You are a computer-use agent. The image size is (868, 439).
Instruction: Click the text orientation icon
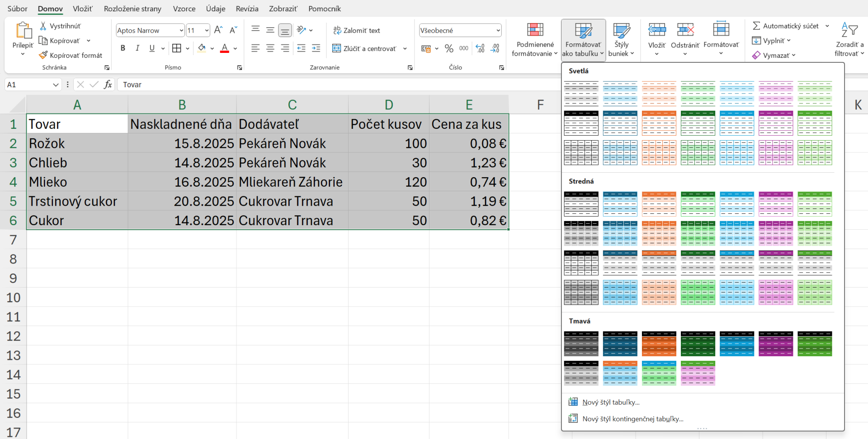click(x=302, y=30)
